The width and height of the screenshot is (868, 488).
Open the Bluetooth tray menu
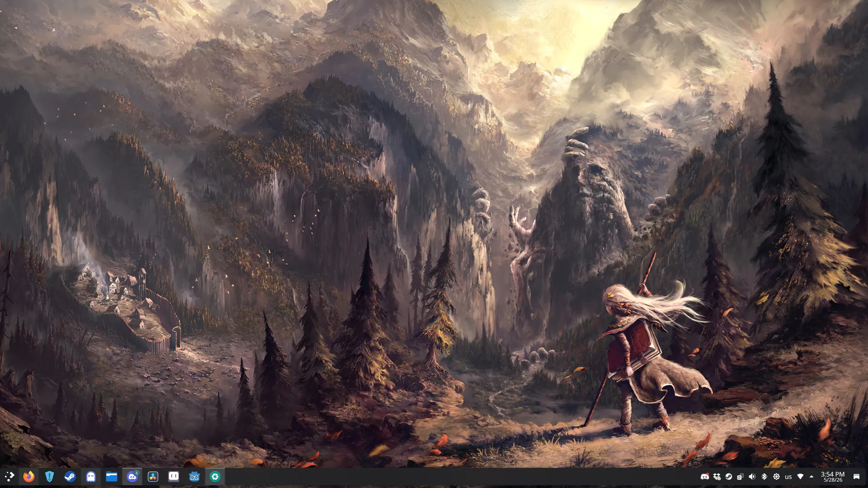point(764,477)
